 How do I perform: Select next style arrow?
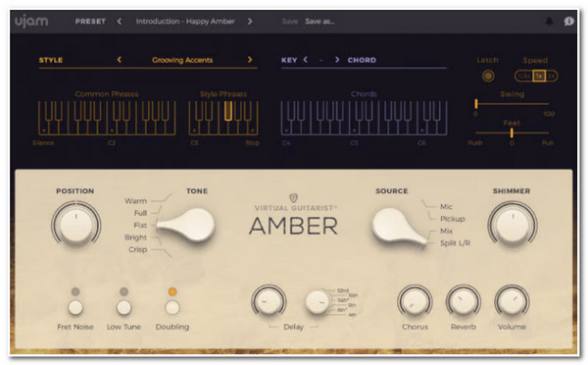click(x=250, y=59)
